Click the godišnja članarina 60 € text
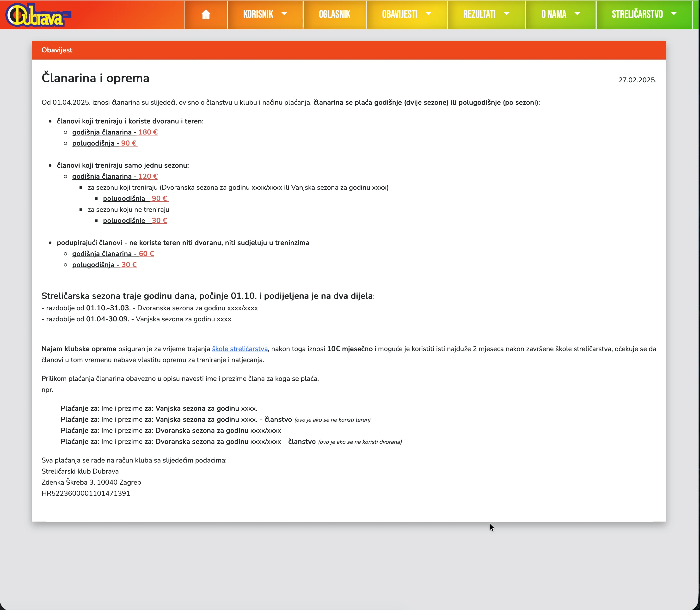This screenshot has width=700, height=610. pos(113,254)
